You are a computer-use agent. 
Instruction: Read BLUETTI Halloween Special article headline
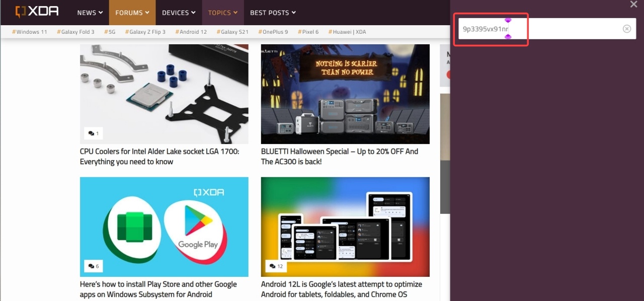[340, 157]
